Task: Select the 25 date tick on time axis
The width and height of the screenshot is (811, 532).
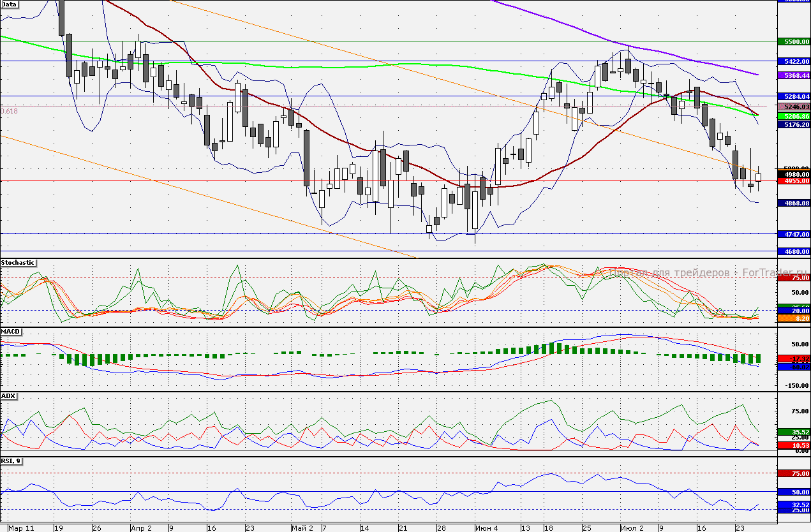Action: (x=586, y=528)
